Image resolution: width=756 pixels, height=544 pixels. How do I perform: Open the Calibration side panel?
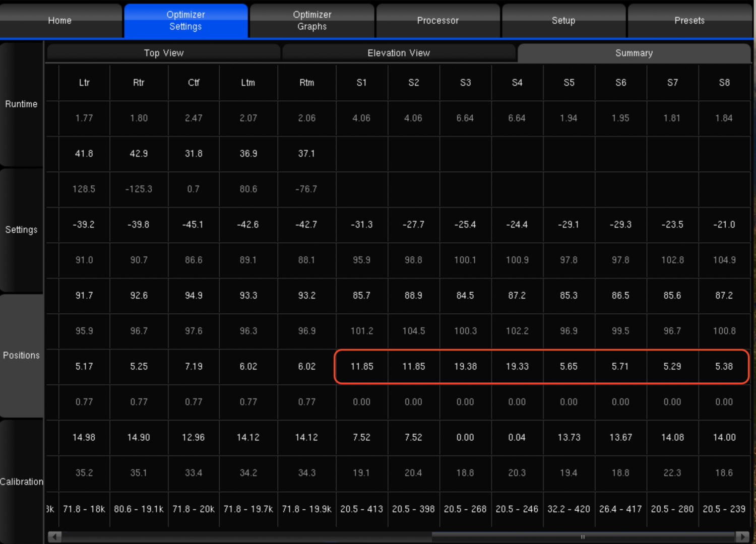(x=21, y=482)
